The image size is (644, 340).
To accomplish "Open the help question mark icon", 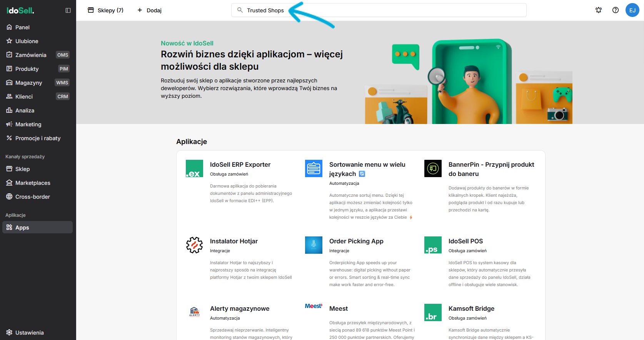I will point(616,10).
